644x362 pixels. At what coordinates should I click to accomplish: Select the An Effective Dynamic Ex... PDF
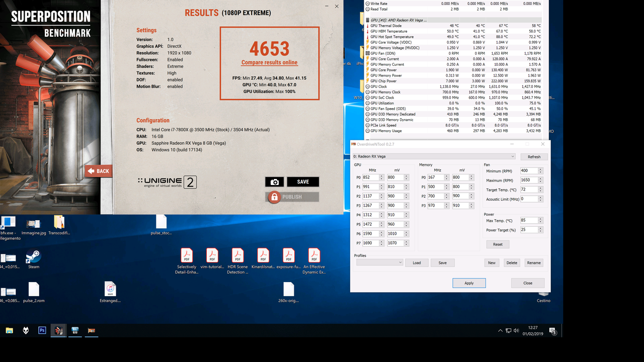tap(314, 261)
